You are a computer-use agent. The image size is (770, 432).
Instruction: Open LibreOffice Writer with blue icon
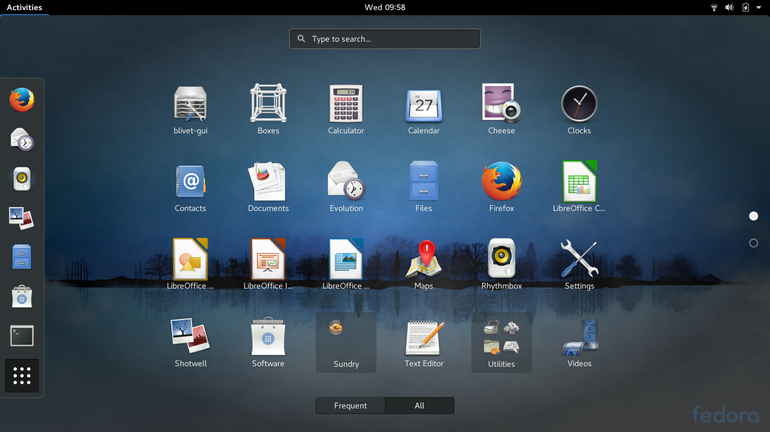tap(346, 265)
